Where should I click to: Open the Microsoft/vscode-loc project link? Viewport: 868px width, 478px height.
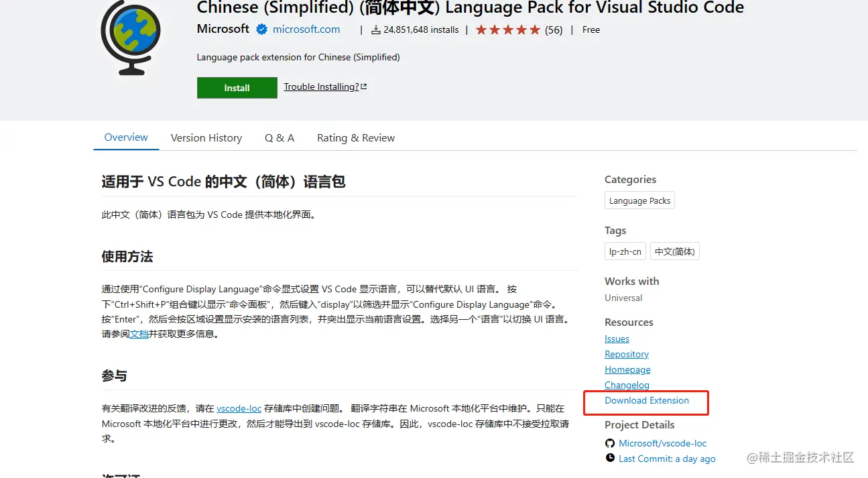click(x=663, y=443)
